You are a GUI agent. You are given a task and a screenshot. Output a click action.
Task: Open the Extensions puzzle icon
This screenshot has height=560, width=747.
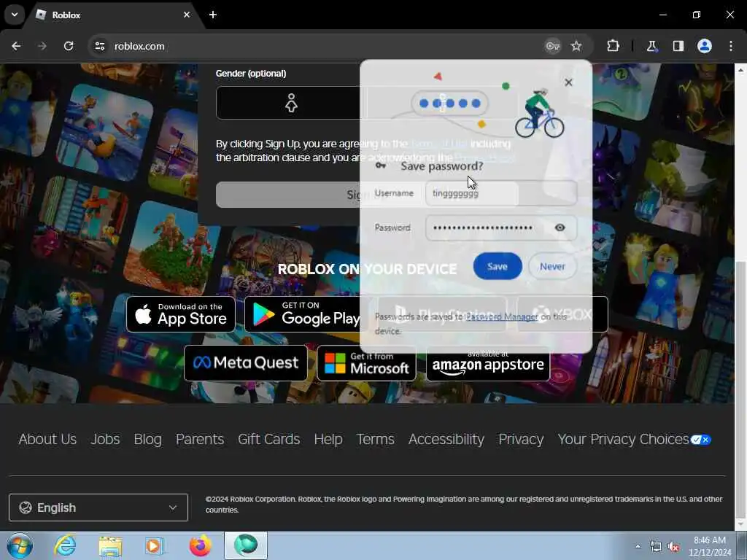point(613,46)
